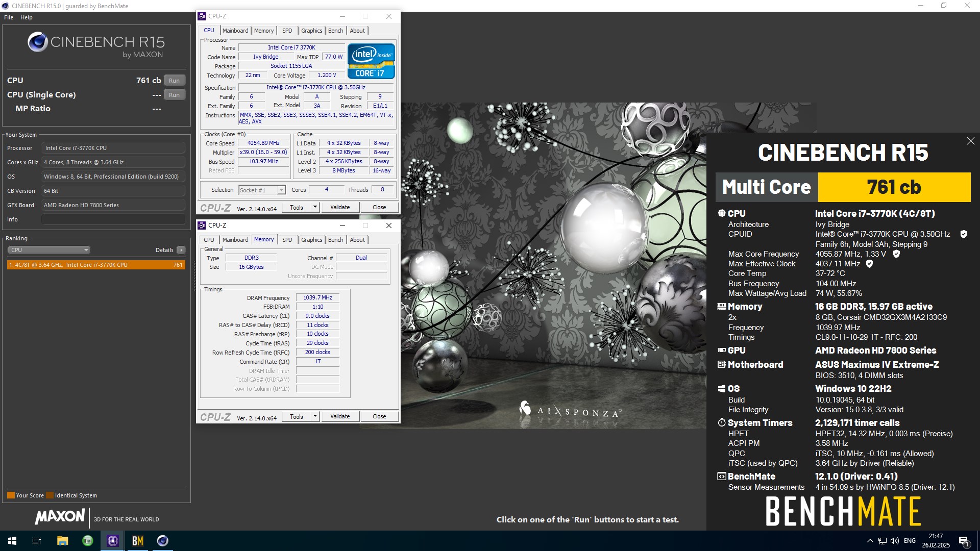Open BenchMate taskbar icon

pos(138,541)
